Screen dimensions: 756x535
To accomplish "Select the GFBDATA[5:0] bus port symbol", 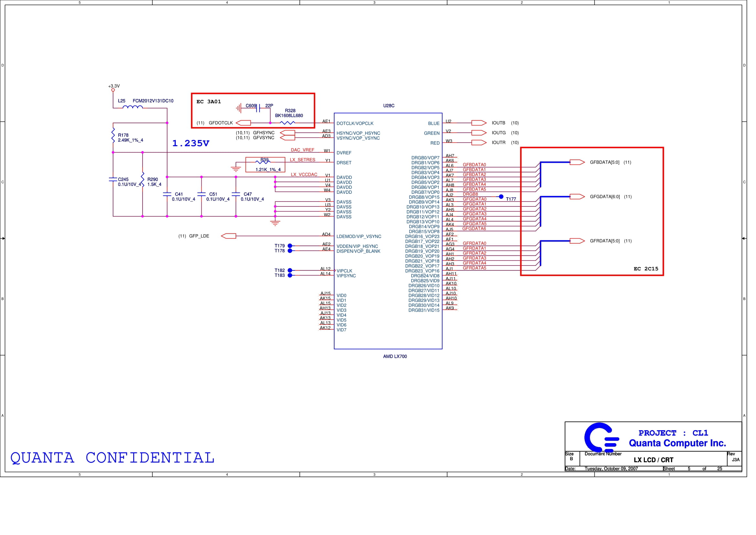I will 577,162.
